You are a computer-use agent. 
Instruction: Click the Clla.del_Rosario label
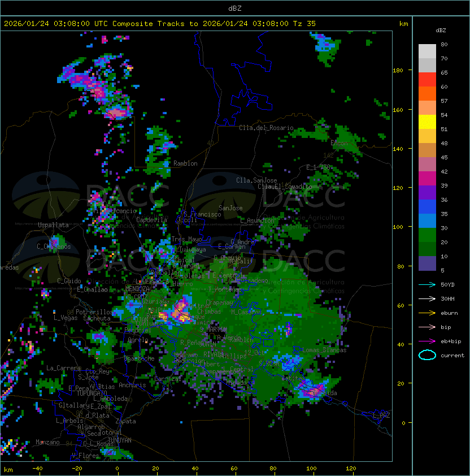click(x=266, y=128)
